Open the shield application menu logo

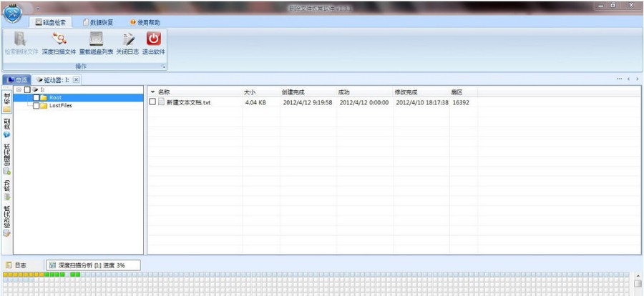coord(13,12)
